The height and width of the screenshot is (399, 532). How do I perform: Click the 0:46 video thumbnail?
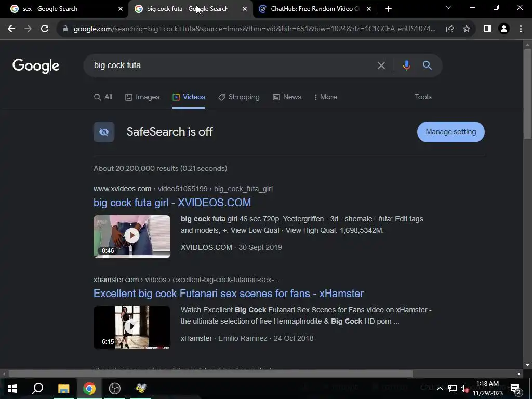click(132, 236)
